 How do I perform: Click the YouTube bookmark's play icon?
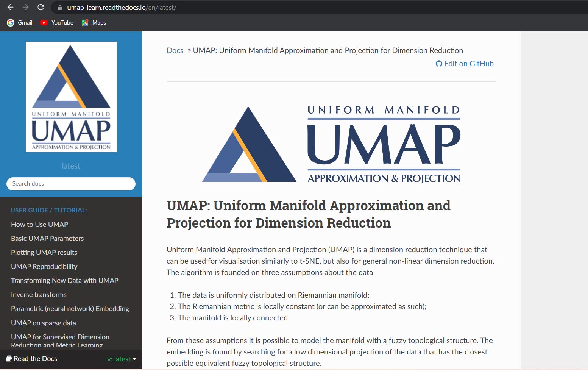pos(44,23)
